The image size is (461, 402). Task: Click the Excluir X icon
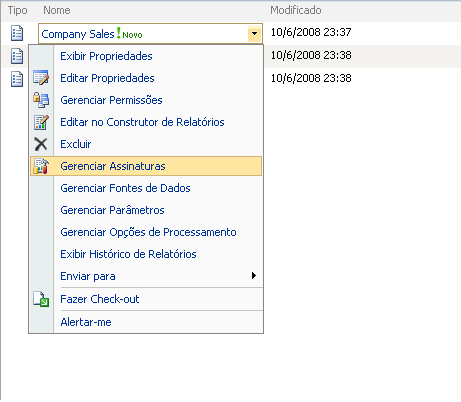(x=41, y=144)
